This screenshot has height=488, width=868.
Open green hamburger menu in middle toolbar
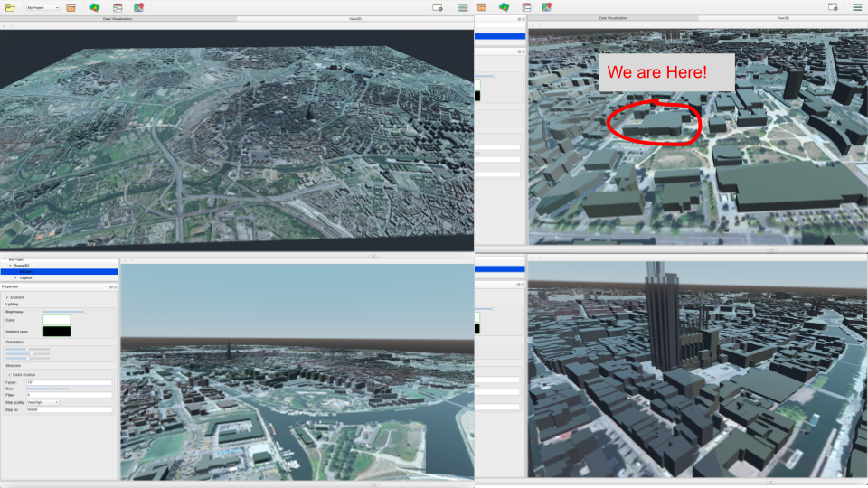[463, 8]
